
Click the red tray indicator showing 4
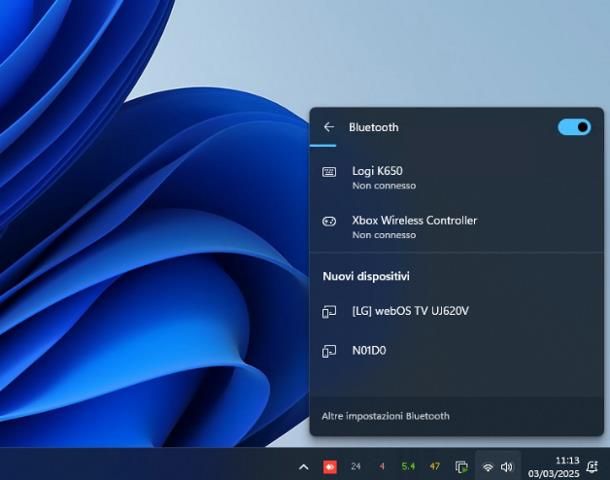coord(382,466)
